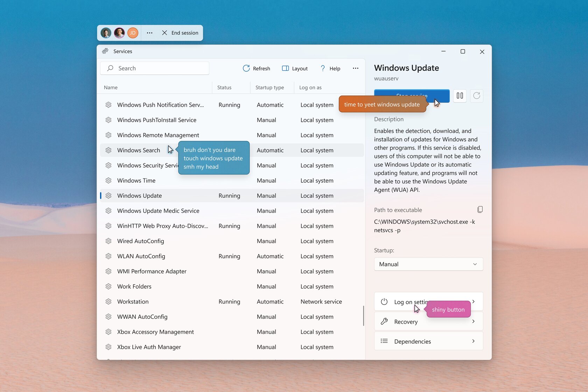588x392 pixels.
Task: Click gear icon beside Work Folders
Action: [x=108, y=287]
